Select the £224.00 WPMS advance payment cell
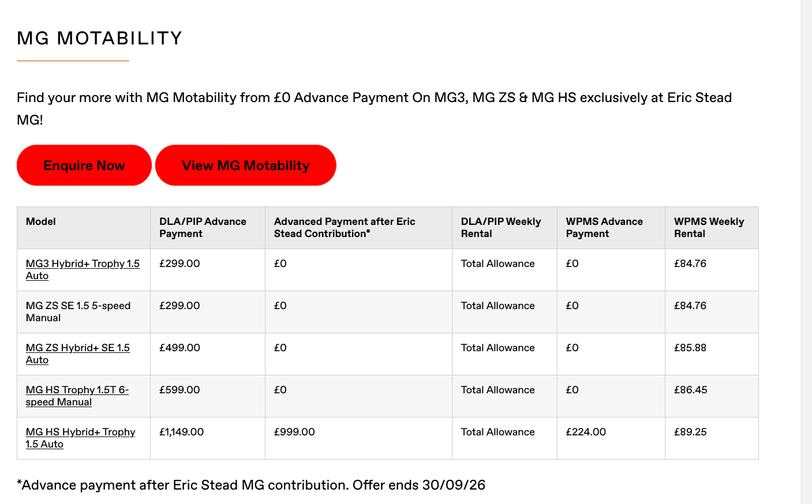This screenshot has height=504, width=812. click(611, 438)
